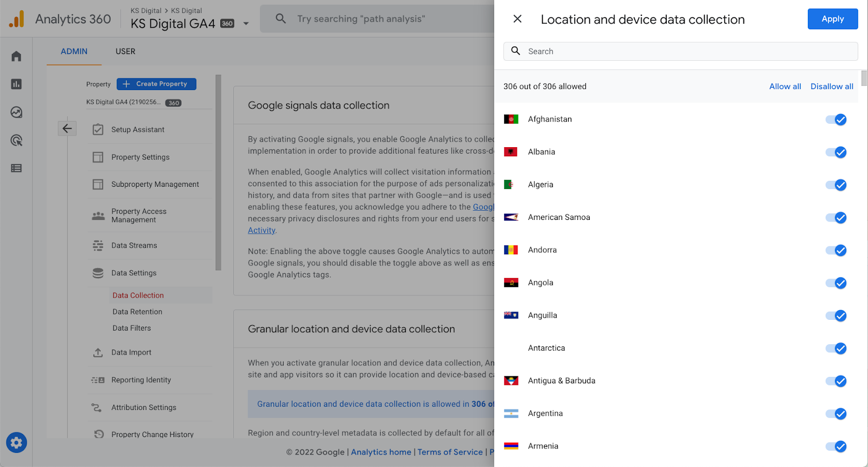
Task: Toggle data collection for Angola
Action: click(836, 283)
